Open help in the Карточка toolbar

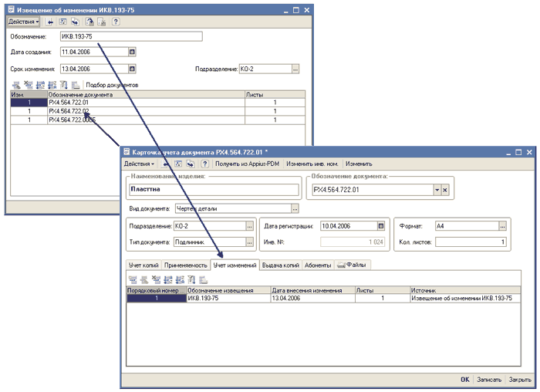click(x=204, y=164)
